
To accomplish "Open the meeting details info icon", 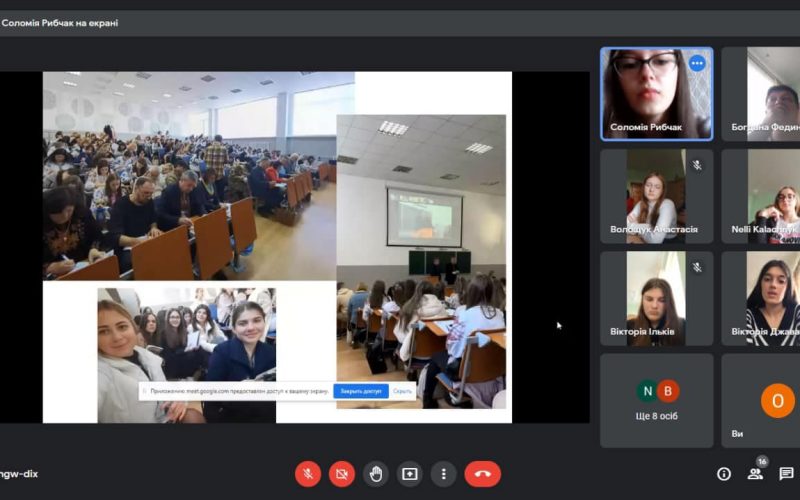I will (724, 474).
